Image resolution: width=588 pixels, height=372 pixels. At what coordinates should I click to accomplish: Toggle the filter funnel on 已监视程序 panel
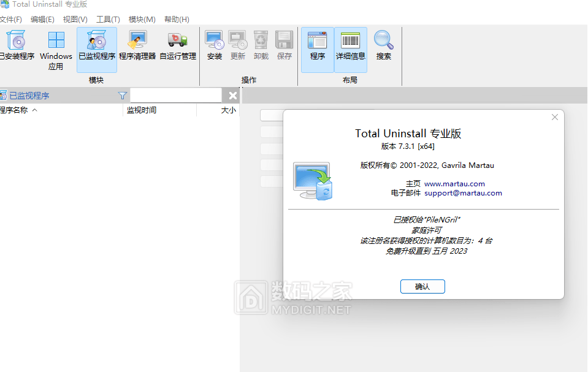coord(122,95)
